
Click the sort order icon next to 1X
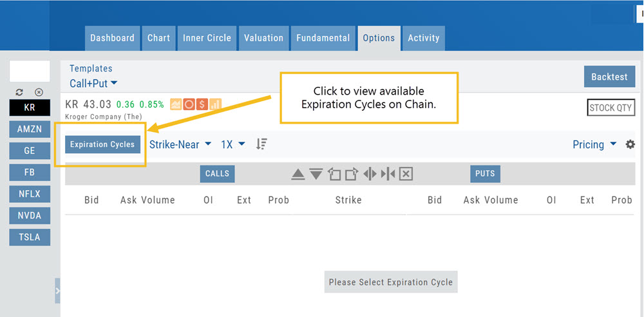261,144
